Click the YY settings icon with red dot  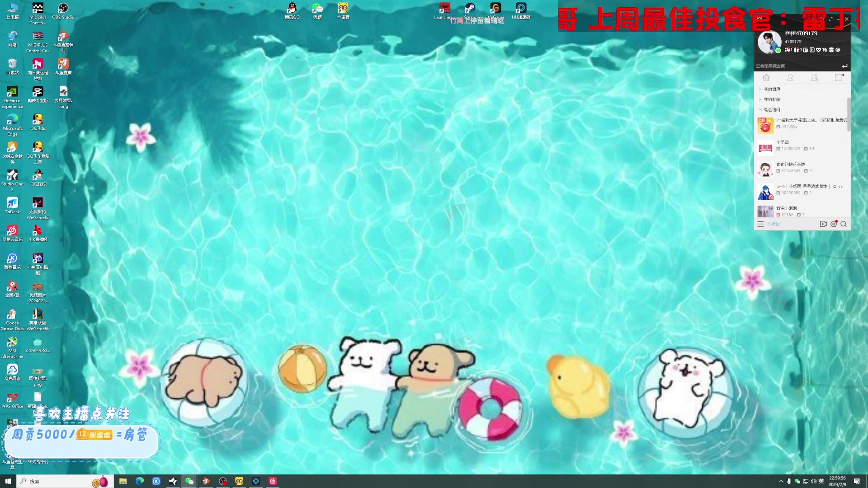point(834,224)
